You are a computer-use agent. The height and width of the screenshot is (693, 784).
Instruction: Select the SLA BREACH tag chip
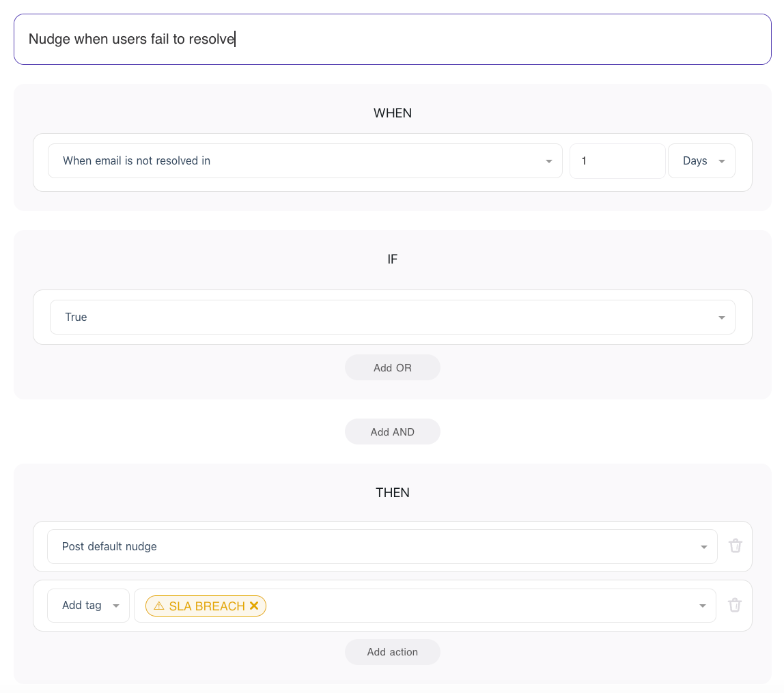coord(206,606)
